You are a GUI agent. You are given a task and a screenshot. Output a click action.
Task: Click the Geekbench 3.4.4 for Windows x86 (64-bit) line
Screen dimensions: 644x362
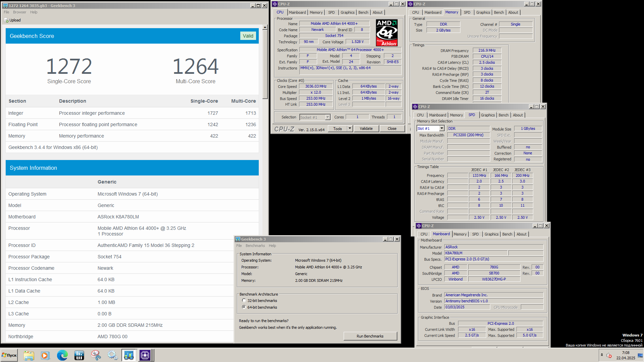(53, 147)
